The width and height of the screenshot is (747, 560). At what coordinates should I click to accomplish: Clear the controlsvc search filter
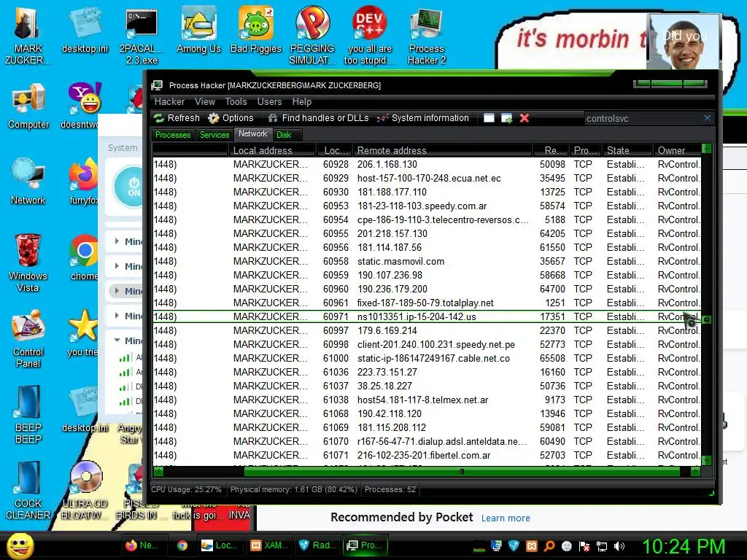click(708, 117)
